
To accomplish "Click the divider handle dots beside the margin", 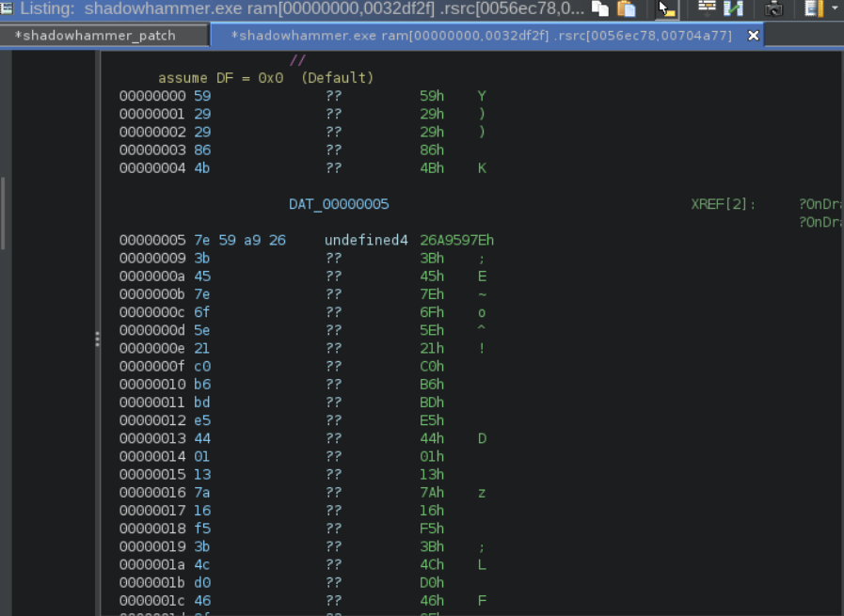I will (98, 339).
